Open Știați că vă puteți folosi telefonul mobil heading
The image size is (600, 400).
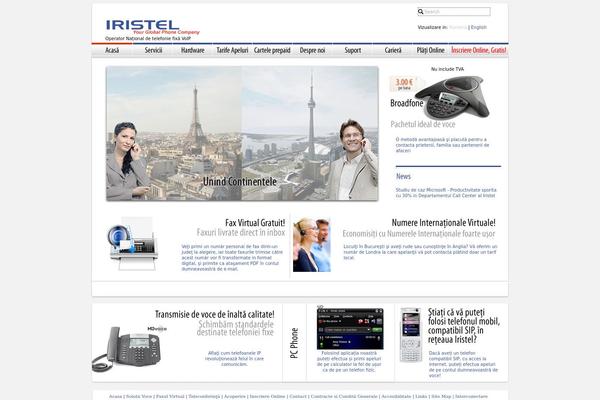[463, 326]
